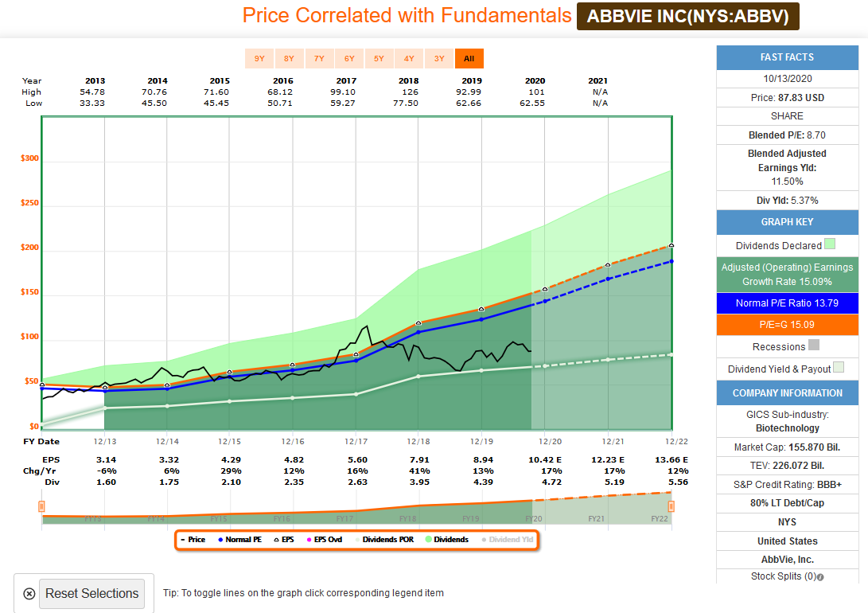Click the Dividends Declared color swatch
The image size is (868, 613).
click(x=829, y=244)
